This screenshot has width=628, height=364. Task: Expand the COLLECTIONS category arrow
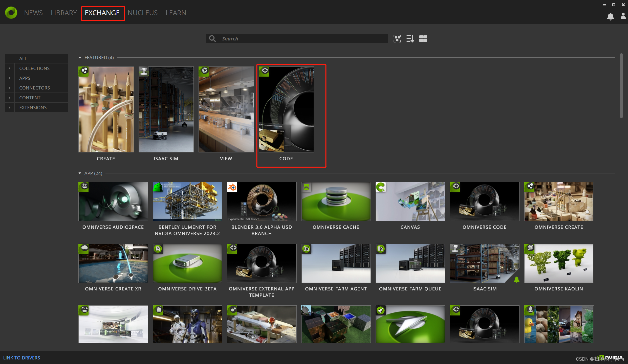pos(10,68)
